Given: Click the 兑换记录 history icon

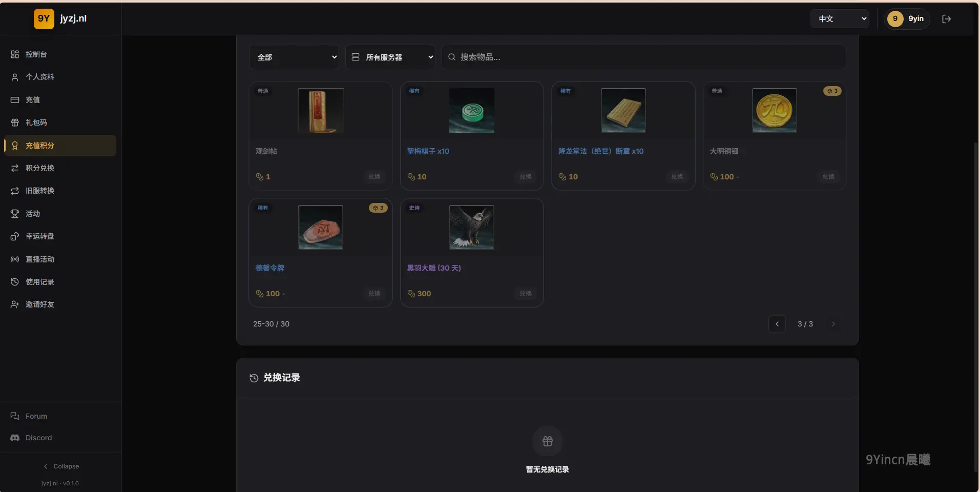Looking at the screenshot, I should [254, 378].
